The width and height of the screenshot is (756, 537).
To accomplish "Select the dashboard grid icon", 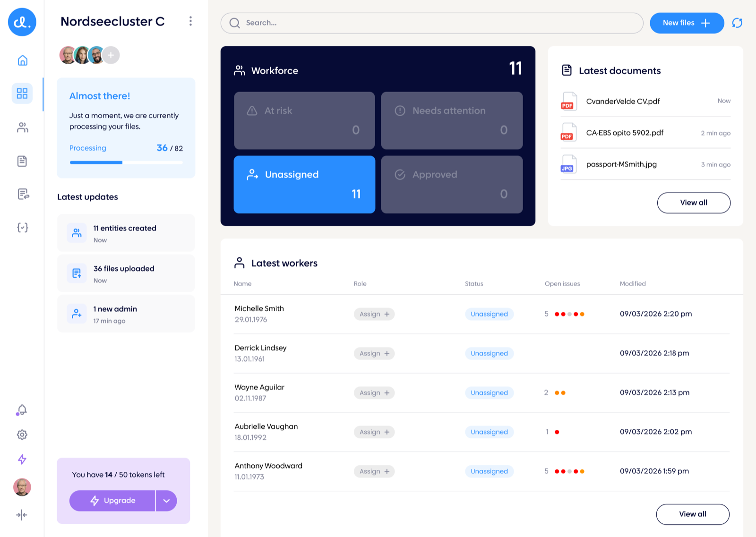I will coord(22,93).
